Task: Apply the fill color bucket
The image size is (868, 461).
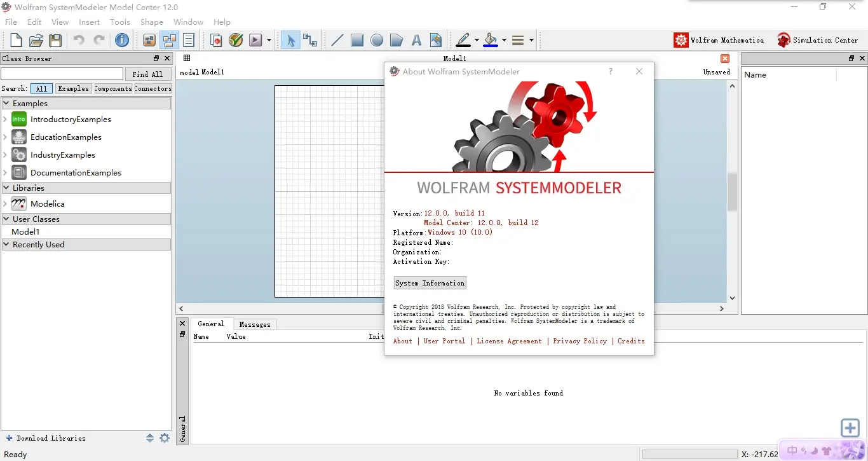Action: 491,41
